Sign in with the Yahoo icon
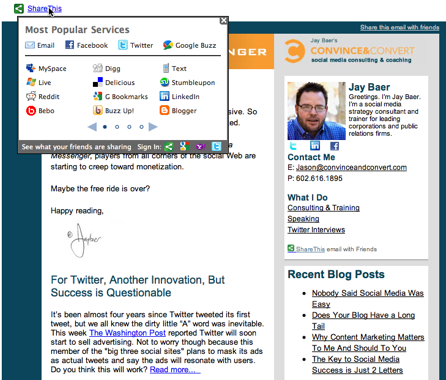Viewport: 446px width, 380px height. coord(200,146)
